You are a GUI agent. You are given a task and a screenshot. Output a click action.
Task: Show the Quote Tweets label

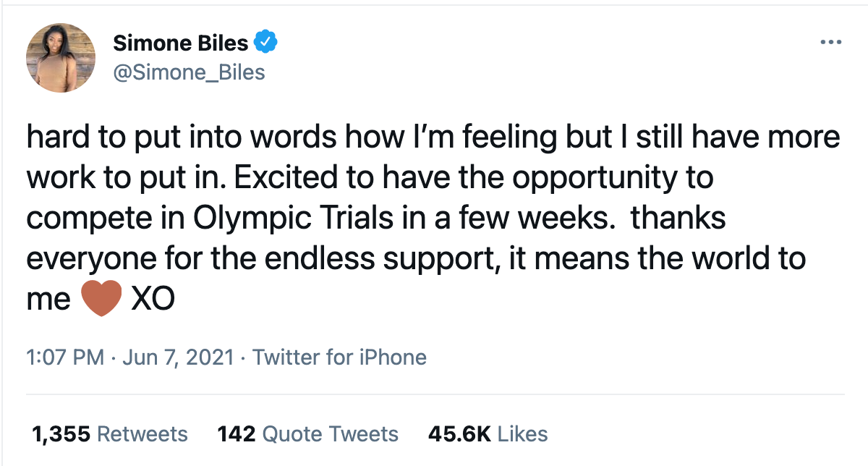[x=330, y=433]
